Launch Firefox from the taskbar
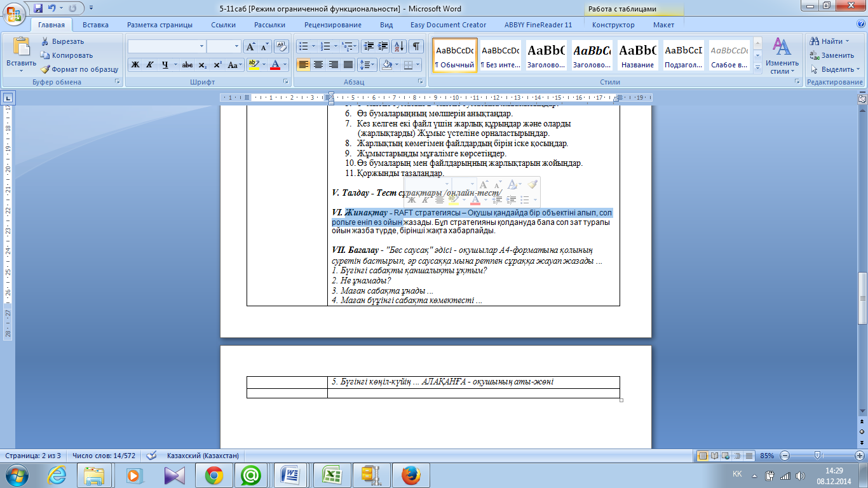The width and height of the screenshot is (868, 488). point(410,475)
